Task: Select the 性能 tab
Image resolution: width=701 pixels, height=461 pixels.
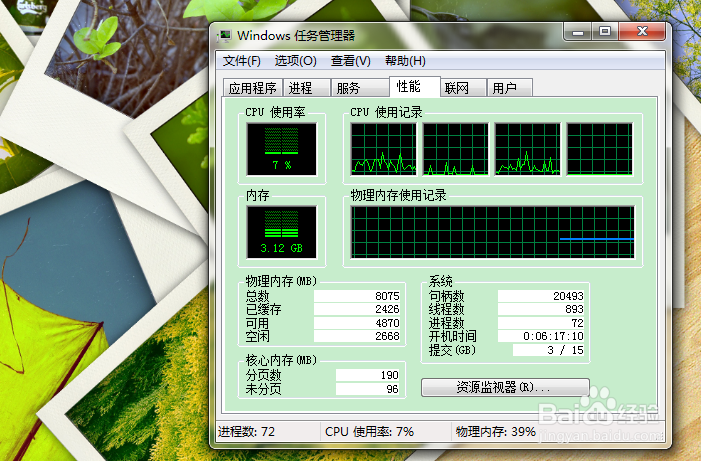Action: click(414, 86)
